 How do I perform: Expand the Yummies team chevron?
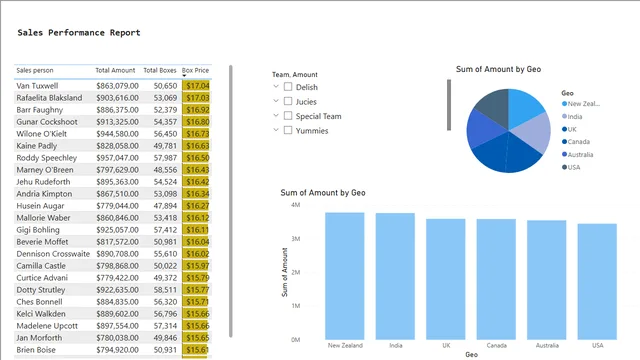[x=276, y=130]
